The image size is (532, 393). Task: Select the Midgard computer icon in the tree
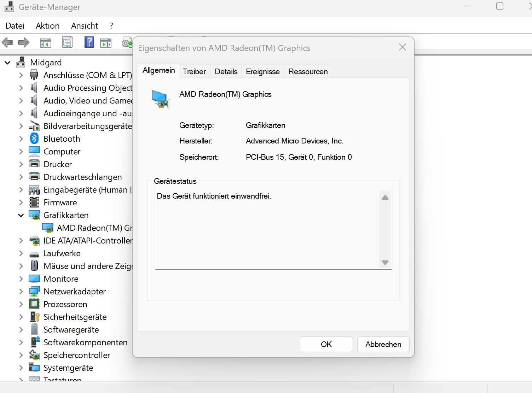click(21, 63)
